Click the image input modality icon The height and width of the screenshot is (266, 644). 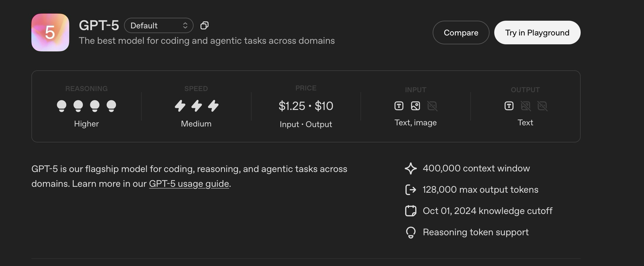click(416, 106)
